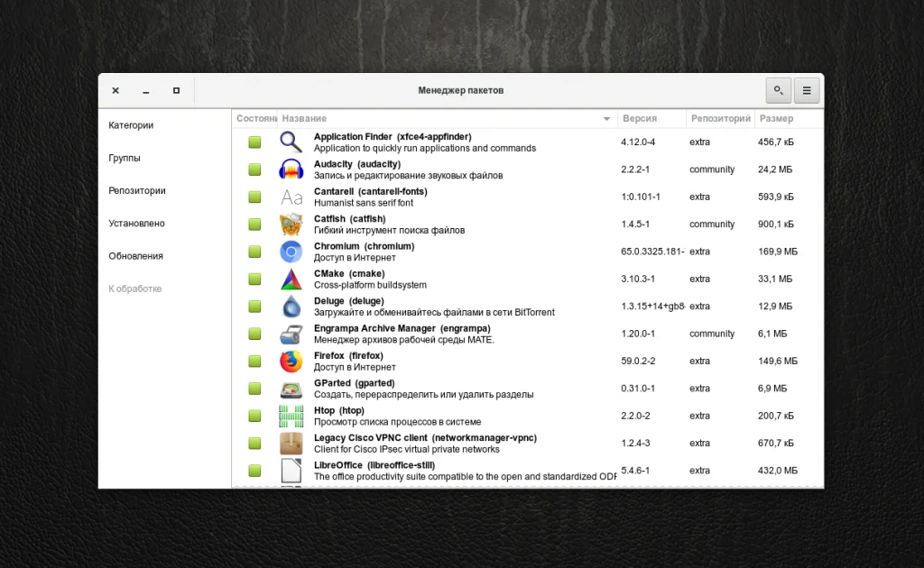This screenshot has height=568, width=924.
Task: Open the Группы sidebar section
Action: point(125,158)
